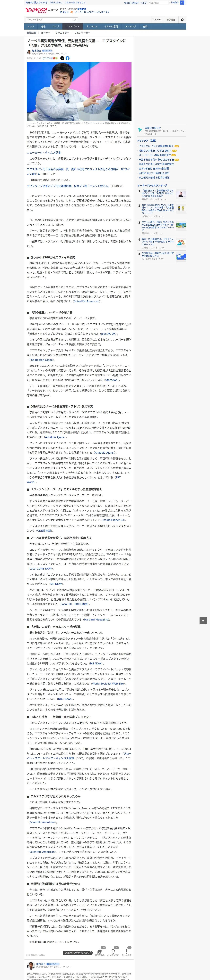Open topic イスラエル イラン攻撃は数日続く
210x980 pixels.
tap(156, 146)
